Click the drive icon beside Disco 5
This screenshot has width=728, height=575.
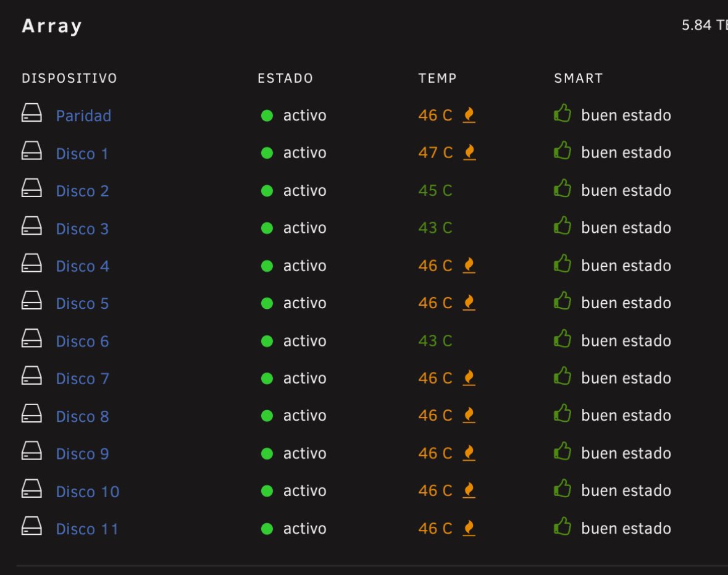pyautogui.click(x=31, y=301)
